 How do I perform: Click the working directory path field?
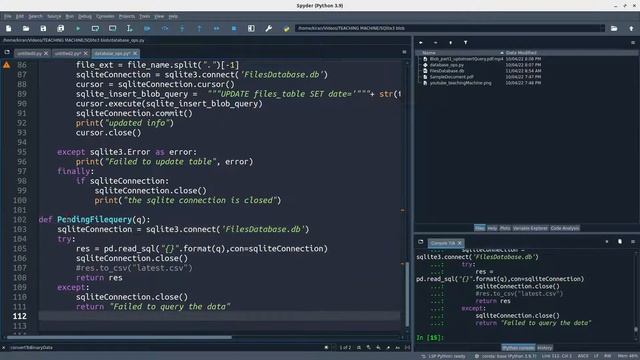(x=450, y=28)
